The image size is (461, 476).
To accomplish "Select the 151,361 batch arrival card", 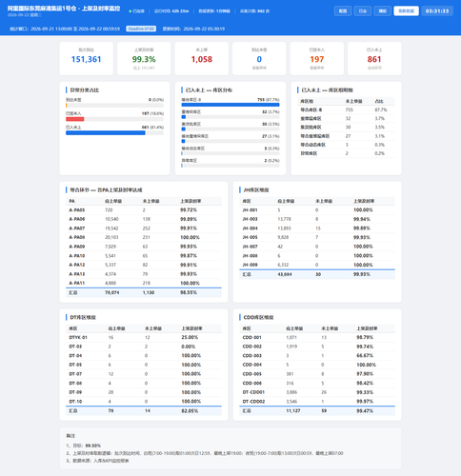I will coord(87,59).
